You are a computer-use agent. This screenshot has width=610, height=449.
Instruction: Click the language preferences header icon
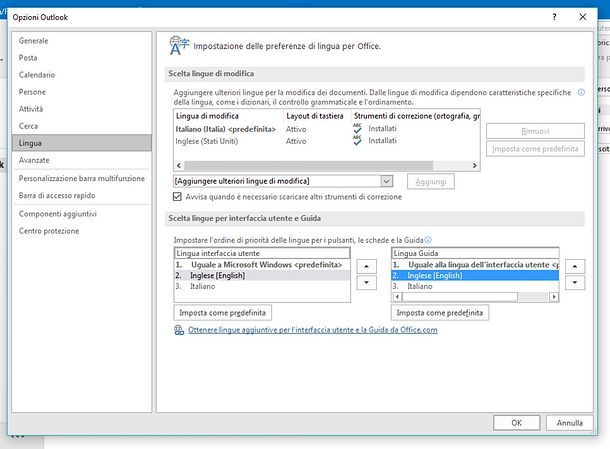(179, 46)
